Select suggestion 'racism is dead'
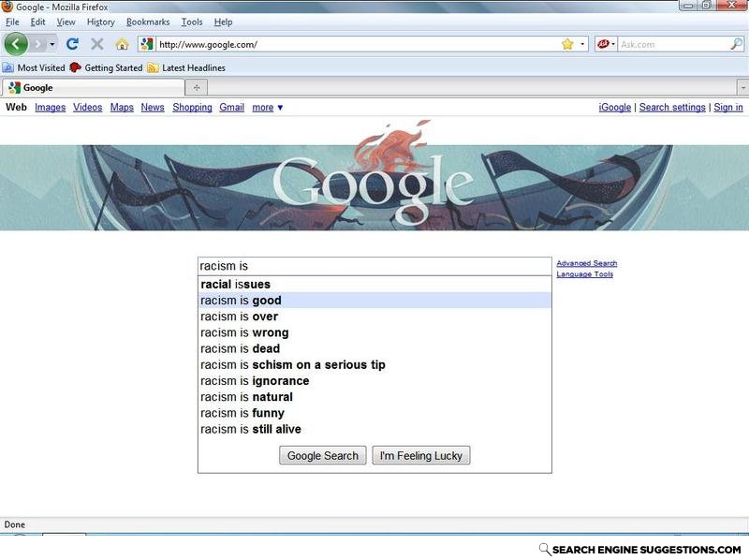Screen dimensions: 749x560 [375, 348]
